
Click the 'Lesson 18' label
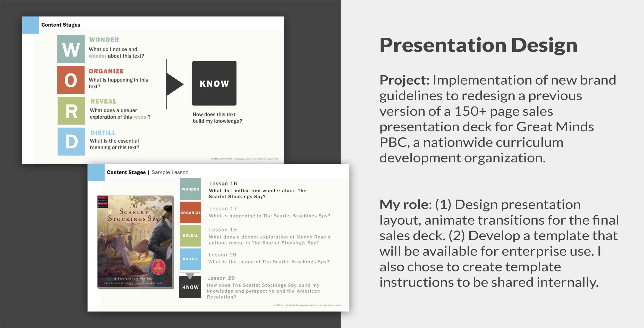click(223, 229)
